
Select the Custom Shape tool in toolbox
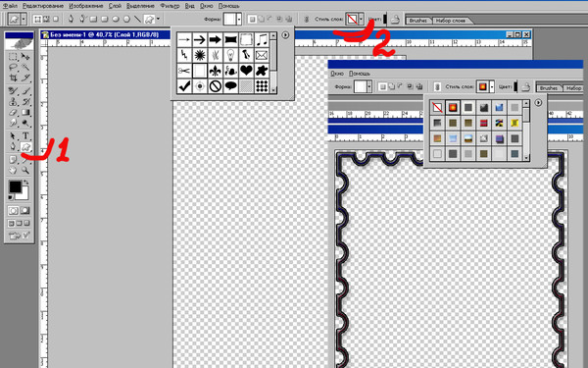pyautogui.click(x=25, y=147)
